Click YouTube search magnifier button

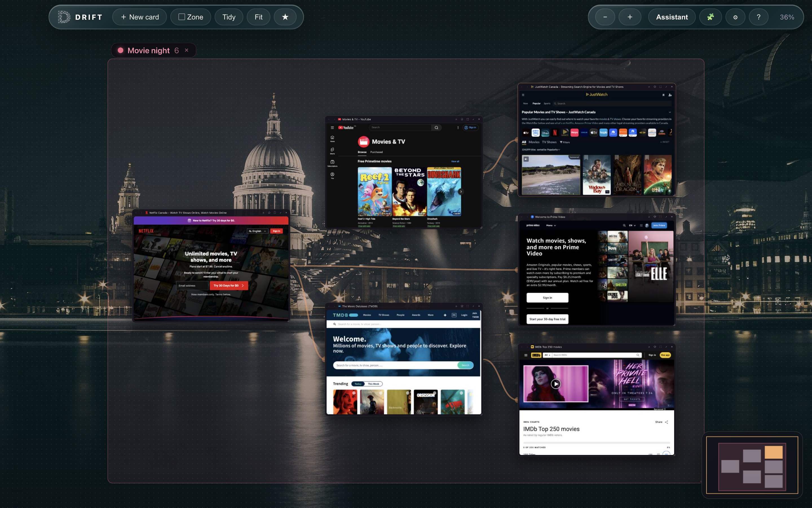pos(436,128)
